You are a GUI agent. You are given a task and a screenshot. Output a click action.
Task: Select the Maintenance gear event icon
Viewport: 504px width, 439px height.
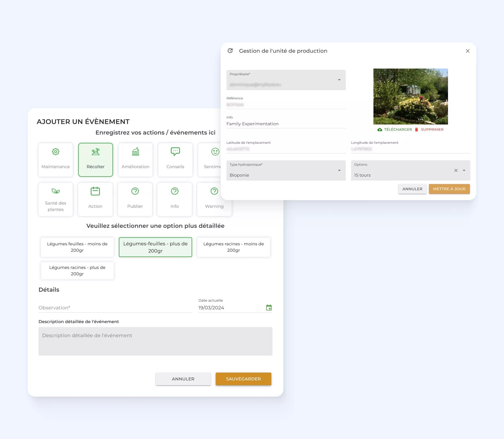[56, 152]
